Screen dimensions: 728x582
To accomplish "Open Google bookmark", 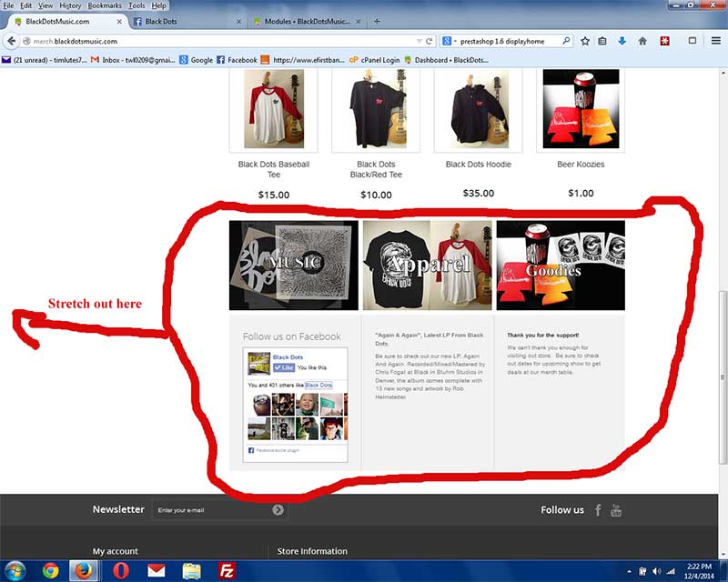I will (197, 60).
